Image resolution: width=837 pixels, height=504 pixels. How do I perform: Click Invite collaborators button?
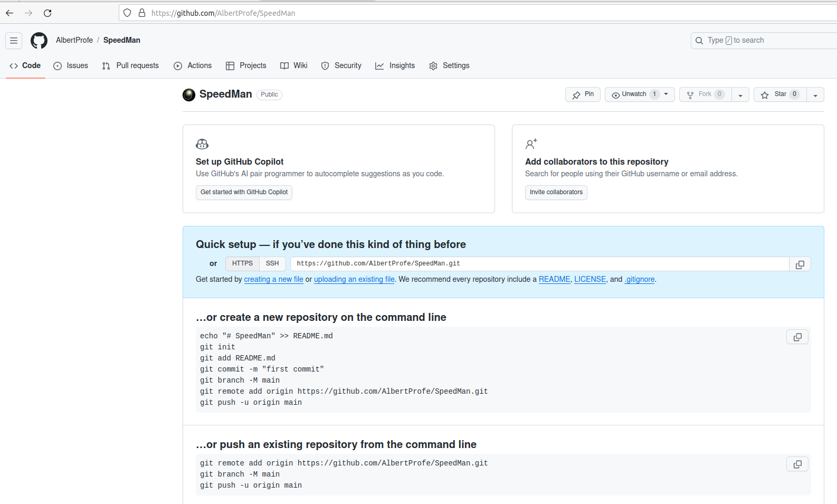point(556,192)
